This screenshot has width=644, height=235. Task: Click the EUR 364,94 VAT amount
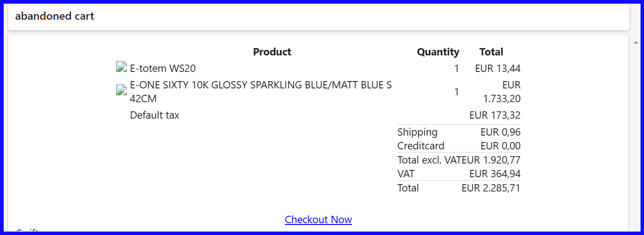(495, 174)
